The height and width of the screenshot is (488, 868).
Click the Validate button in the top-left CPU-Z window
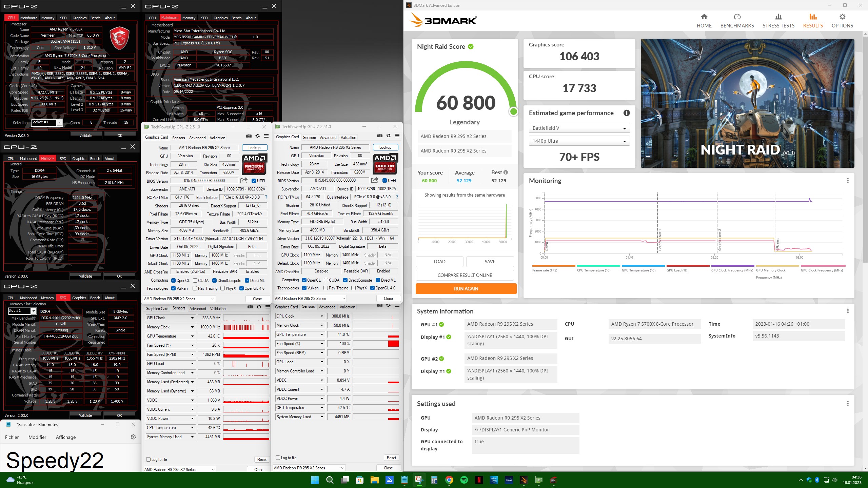tap(86, 136)
